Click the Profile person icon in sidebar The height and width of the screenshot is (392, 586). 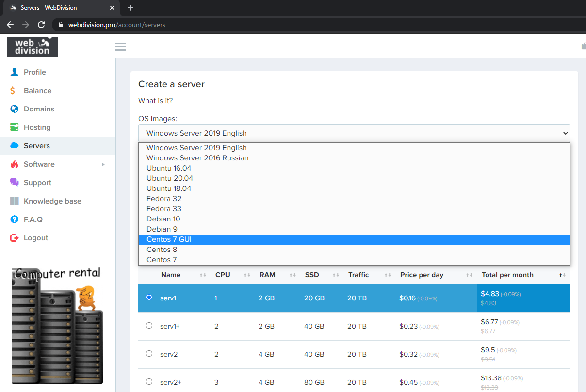point(15,72)
